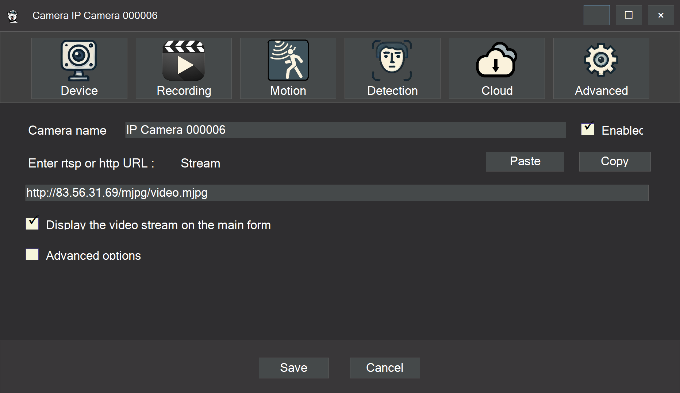Enable the Advanced options checkbox
680x393 pixels.
[x=32, y=255]
